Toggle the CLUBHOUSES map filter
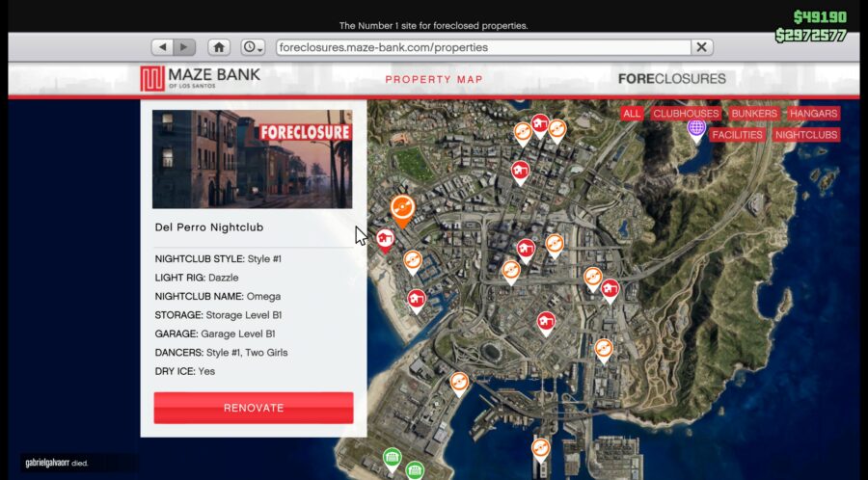The height and width of the screenshot is (480, 868). [x=685, y=114]
